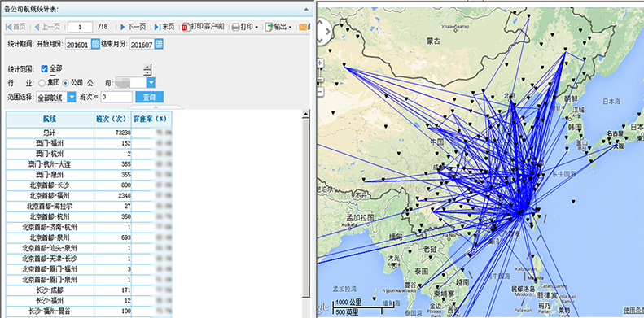The height and width of the screenshot is (318, 644).
Task: Select the 集团 radio button
Action: pyautogui.click(x=42, y=83)
